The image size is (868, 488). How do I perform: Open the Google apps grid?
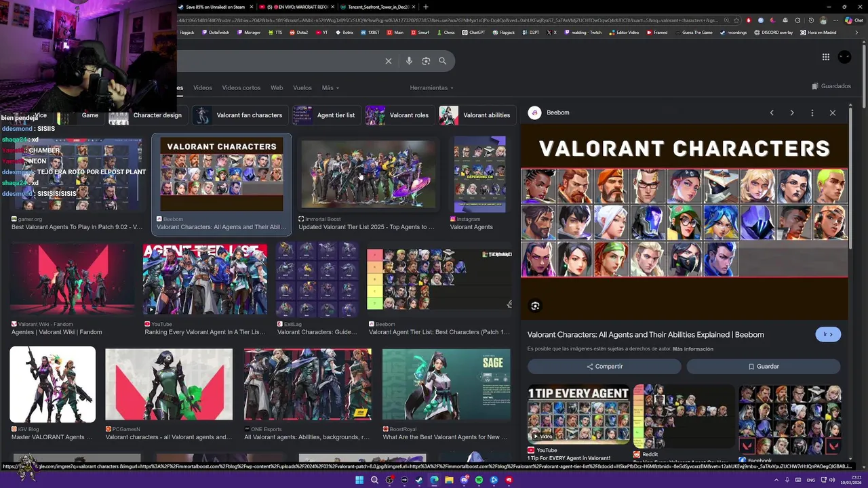pos(825,57)
